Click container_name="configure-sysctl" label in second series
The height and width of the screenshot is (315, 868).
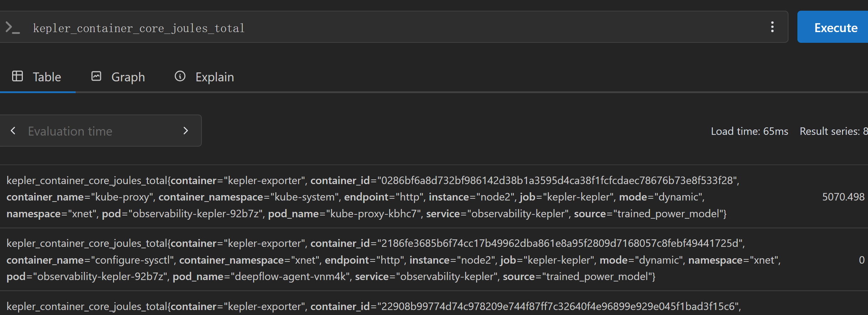pos(91,260)
